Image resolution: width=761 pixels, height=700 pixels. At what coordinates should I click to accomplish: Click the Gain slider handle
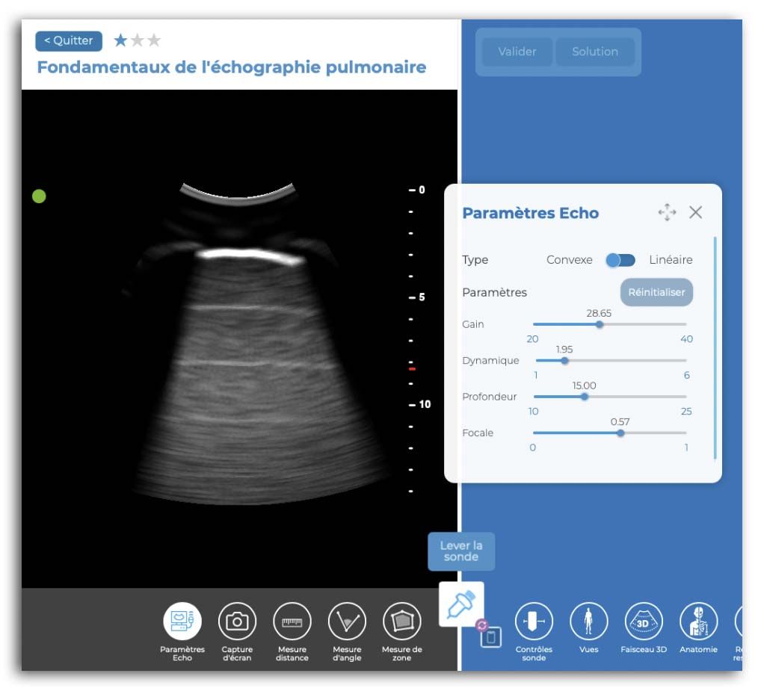click(600, 324)
